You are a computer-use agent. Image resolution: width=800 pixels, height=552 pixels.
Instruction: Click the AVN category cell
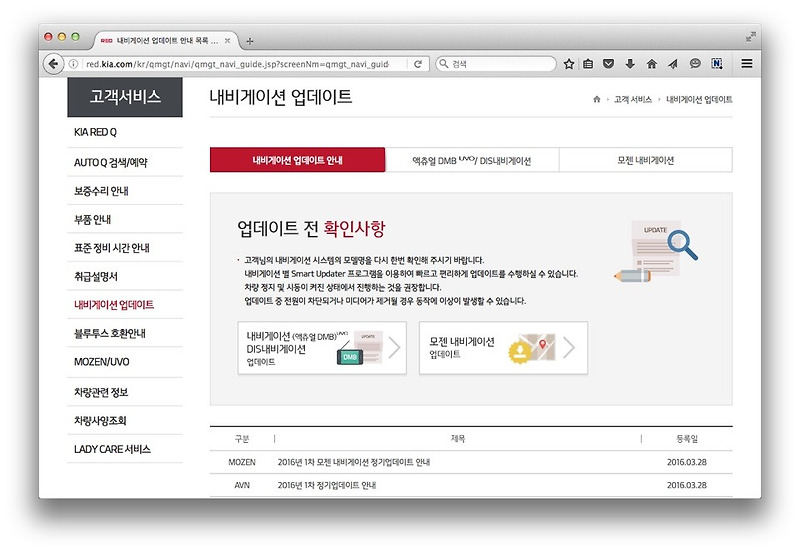pos(242,485)
